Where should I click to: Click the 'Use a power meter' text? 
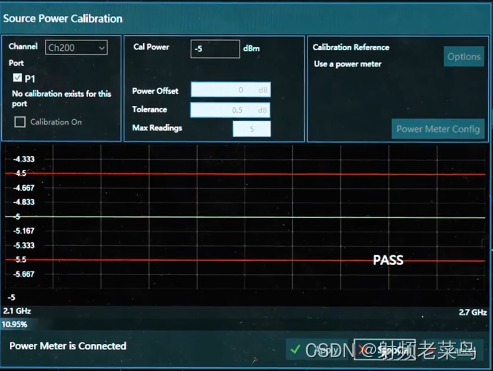point(348,64)
